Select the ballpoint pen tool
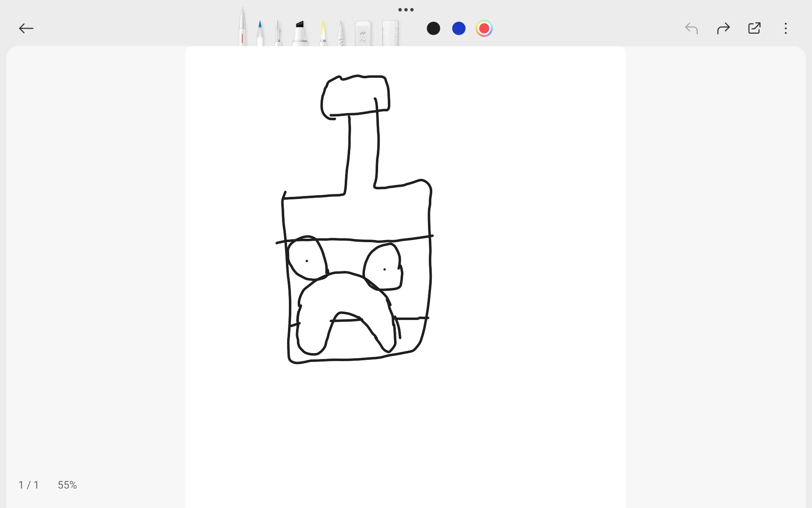Viewport: 812px width, 508px height. tap(242, 30)
